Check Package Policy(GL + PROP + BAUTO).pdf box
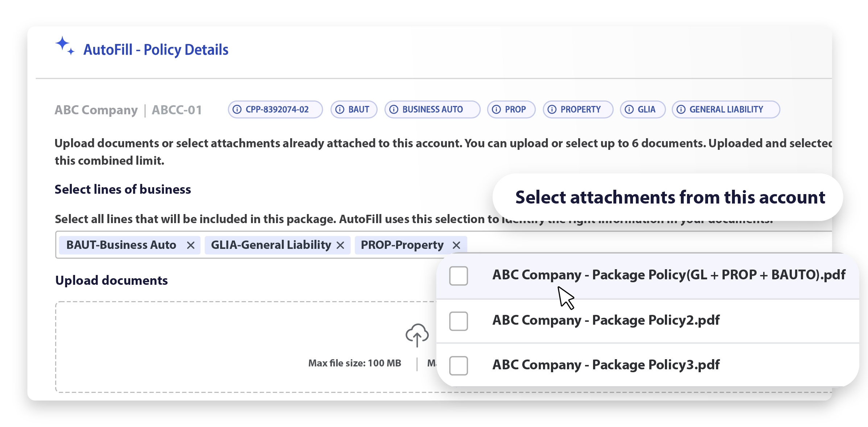This screenshot has height=427, width=868. (458, 276)
